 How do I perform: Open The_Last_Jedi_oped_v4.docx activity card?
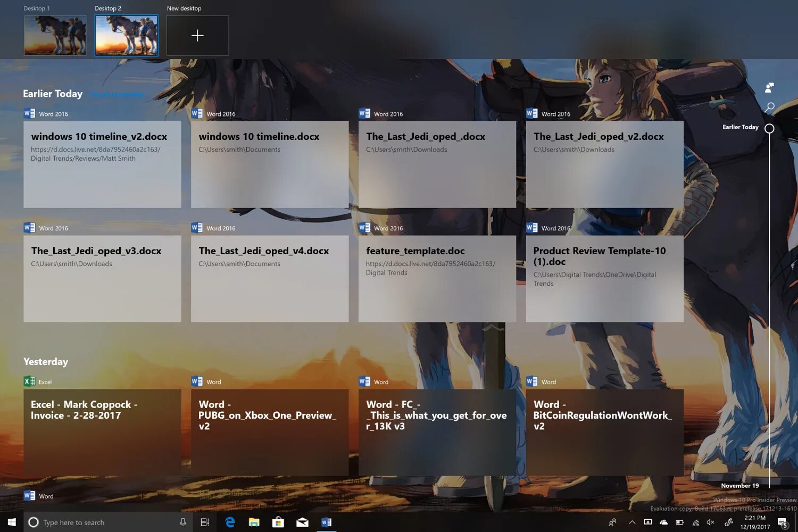coord(270,279)
